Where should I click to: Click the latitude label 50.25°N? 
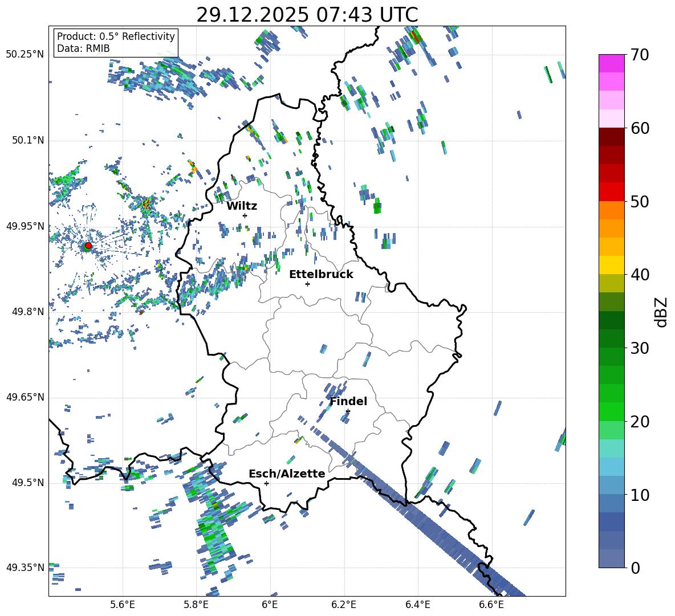[25, 55]
